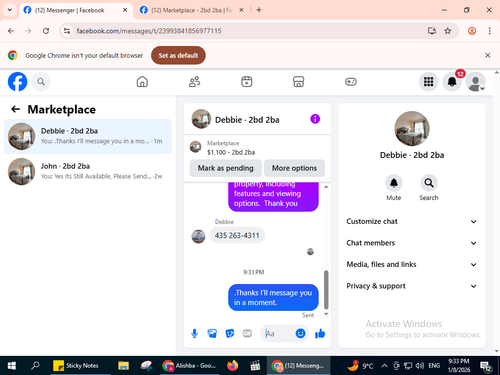Choose a sticker icon
This screenshot has height=375, width=500.
pyautogui.click(x=230, y=333)
